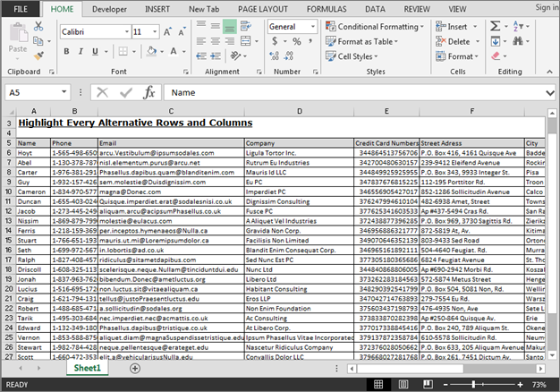The height and width of the screenshot is (392, 560).
Task: Open the Cell Styles dropdown
Action: [x=352, y=56]
